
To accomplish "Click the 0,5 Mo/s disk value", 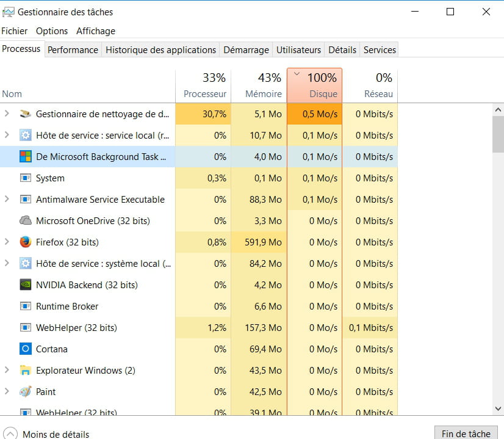I will (x=320, y=114).
